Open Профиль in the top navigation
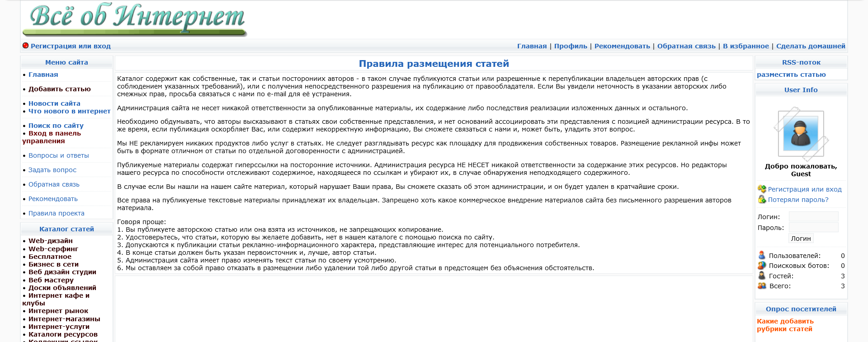Viewport: 868px width, 342px height. [x=571, y=46]
